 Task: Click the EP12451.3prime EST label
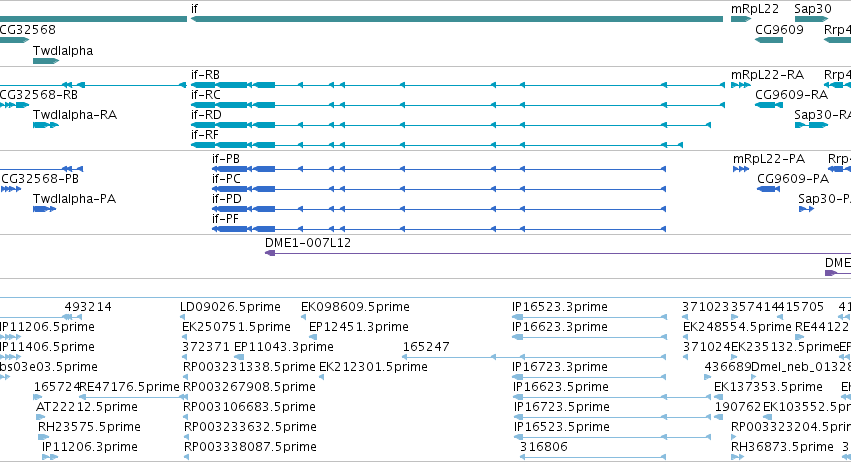359,327
